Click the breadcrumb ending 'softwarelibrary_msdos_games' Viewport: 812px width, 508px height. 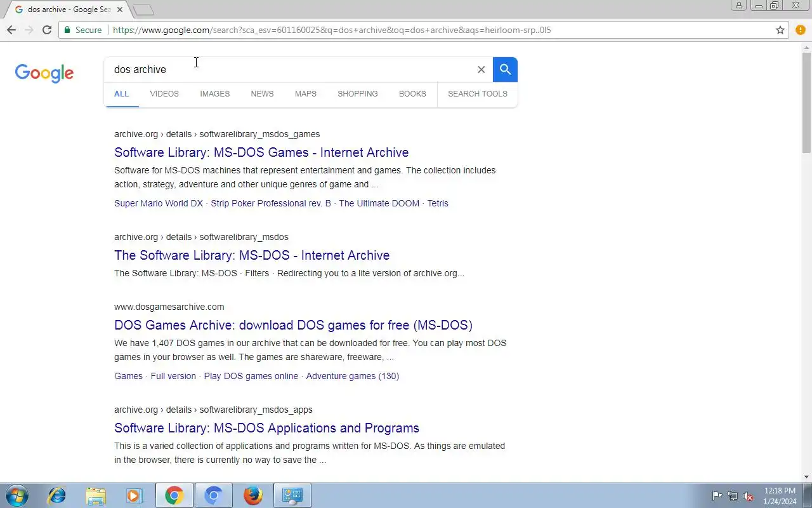(x=217, y=134)
